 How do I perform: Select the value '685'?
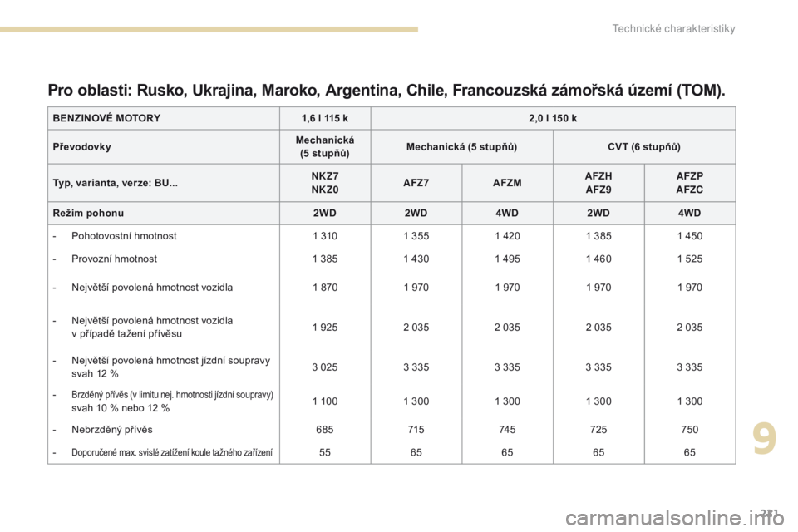pyautogui.click(x=325, y=429)
